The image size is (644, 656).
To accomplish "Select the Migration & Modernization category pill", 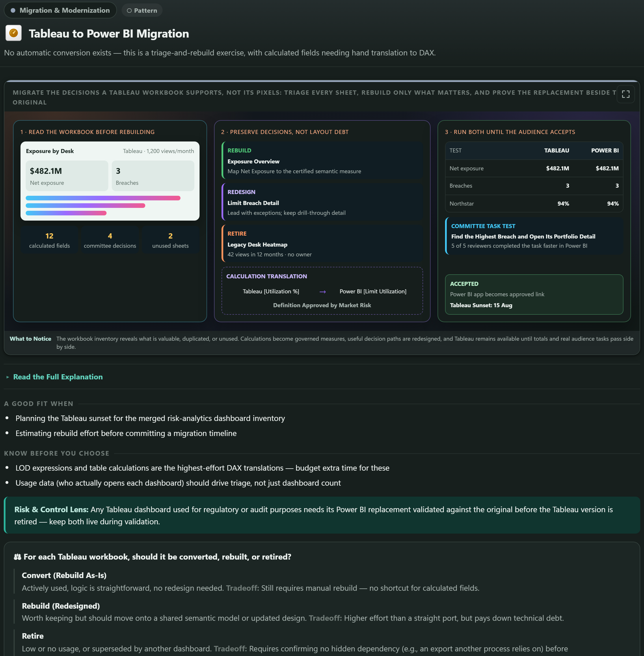I will (60, 10).
